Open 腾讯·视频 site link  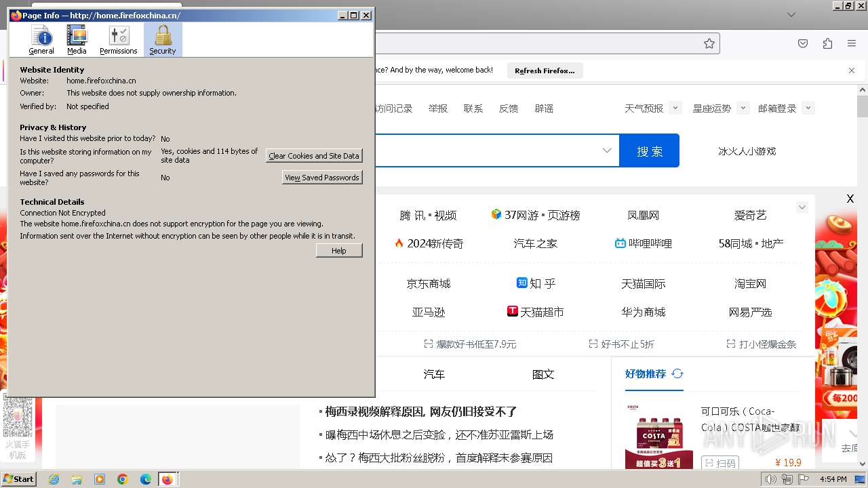coord(428,216)
